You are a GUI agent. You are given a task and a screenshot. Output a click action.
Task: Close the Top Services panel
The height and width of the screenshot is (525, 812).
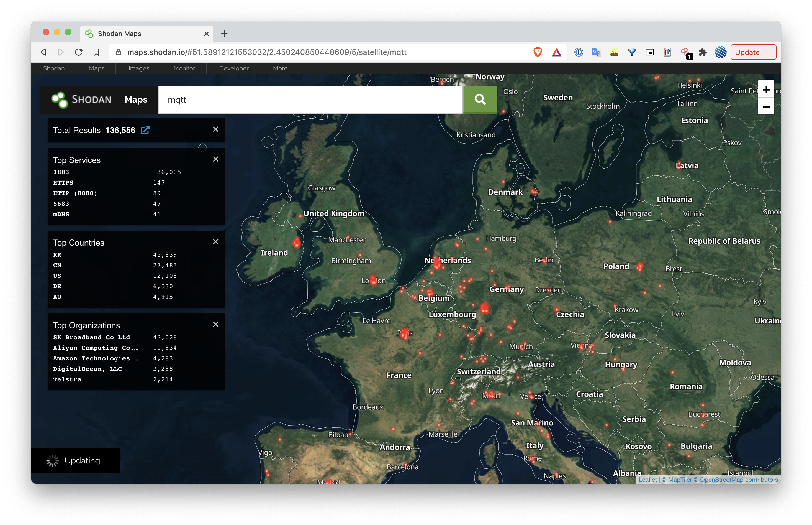(215, 159)
